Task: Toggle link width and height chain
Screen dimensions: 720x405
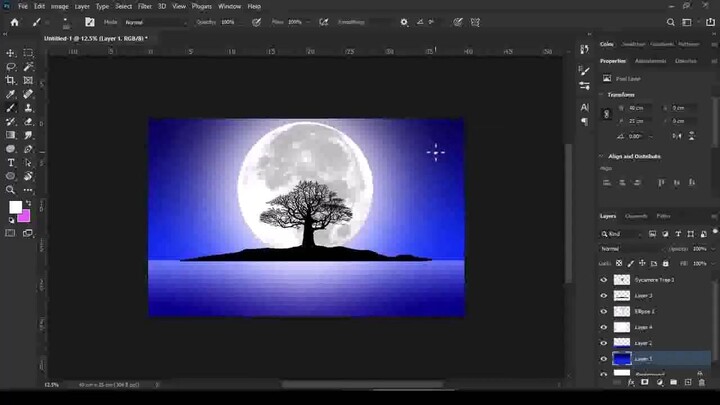Action: [606, 114]
